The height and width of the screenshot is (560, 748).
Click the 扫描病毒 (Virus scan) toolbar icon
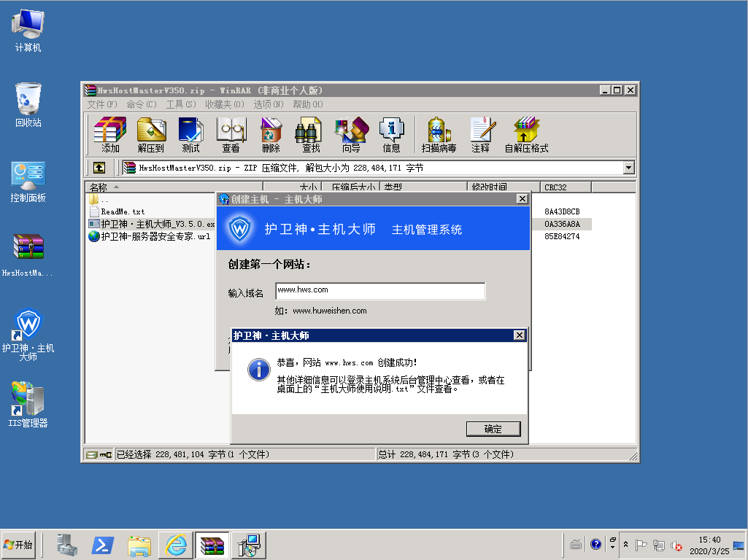[439, 135]
